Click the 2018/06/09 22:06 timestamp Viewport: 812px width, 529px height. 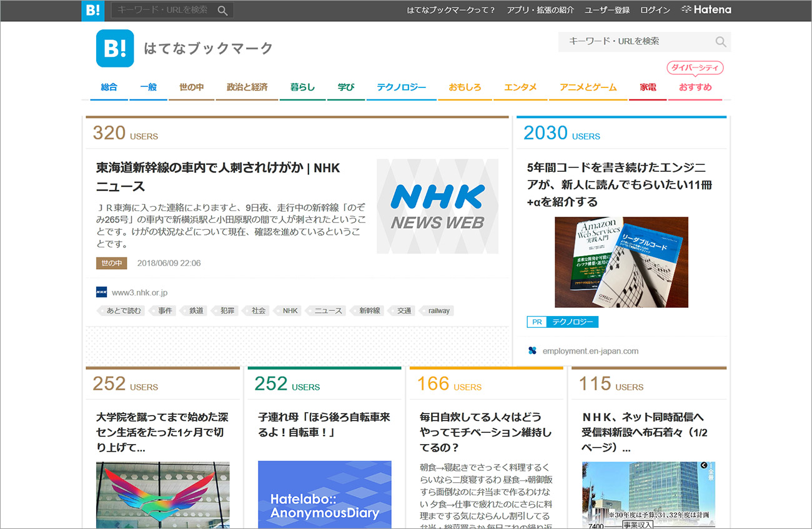[x=169, y=263]
